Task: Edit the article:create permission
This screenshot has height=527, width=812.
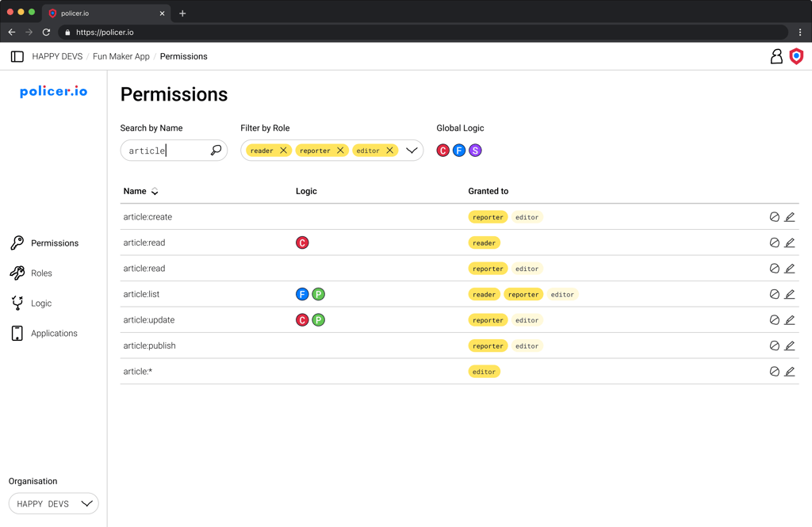Action: click(789, 217)
